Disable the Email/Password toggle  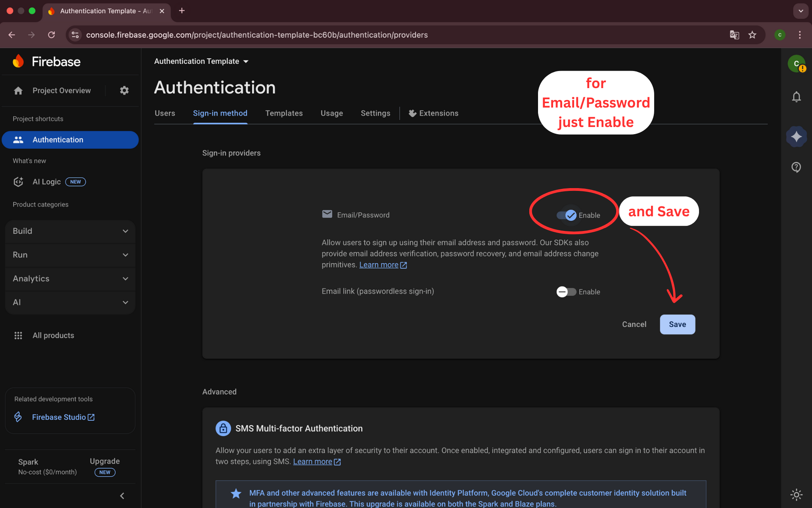567,215
